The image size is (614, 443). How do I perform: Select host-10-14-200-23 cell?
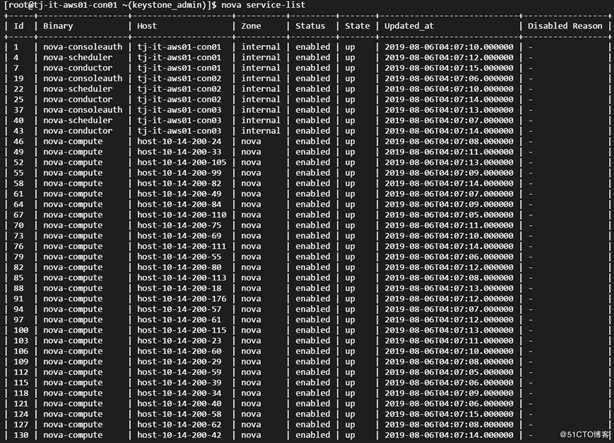pyautogui.click(x=179, y=341)
